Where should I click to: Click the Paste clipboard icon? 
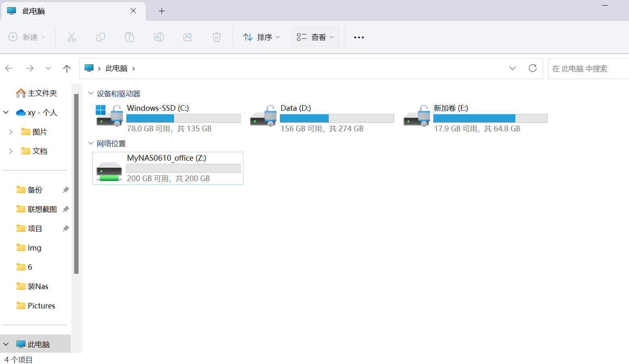coord(130,37)
